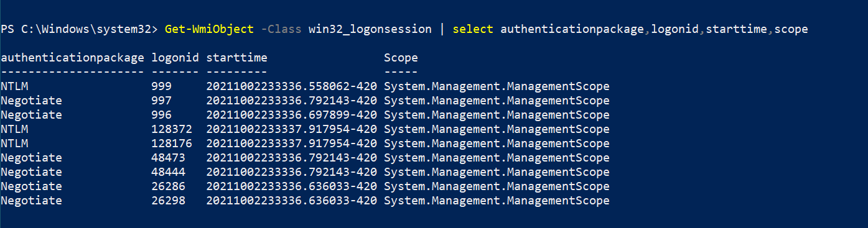Click starttime 20211002233336.697899-420
This screenshot has width=868, height=228.
click(291, 115)
